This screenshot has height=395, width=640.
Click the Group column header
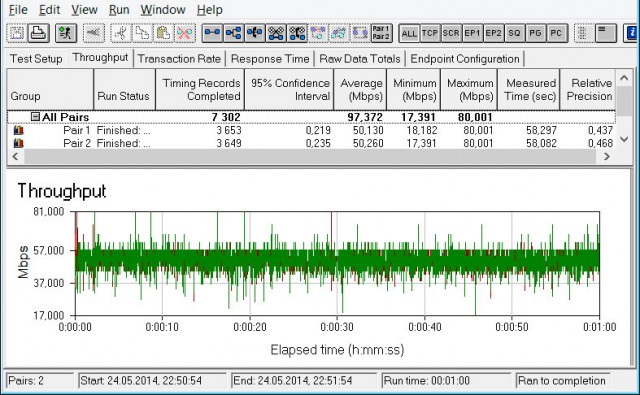(x=50, y=89)
